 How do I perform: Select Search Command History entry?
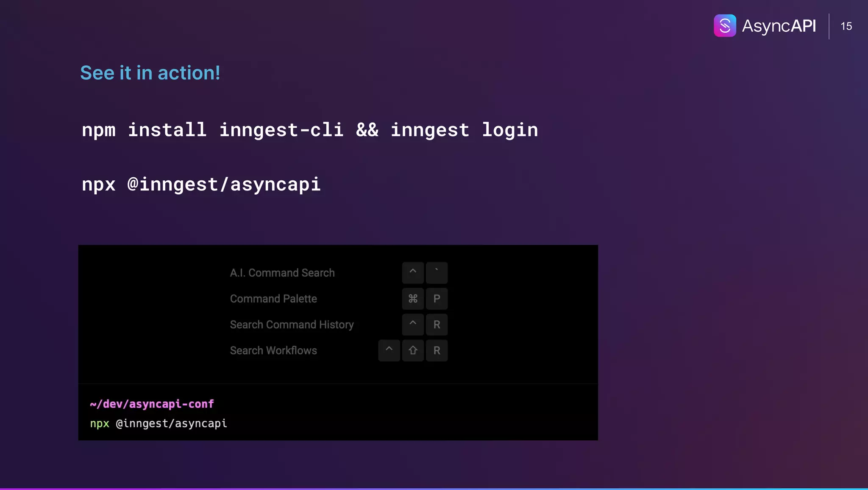tap(292, 325)
